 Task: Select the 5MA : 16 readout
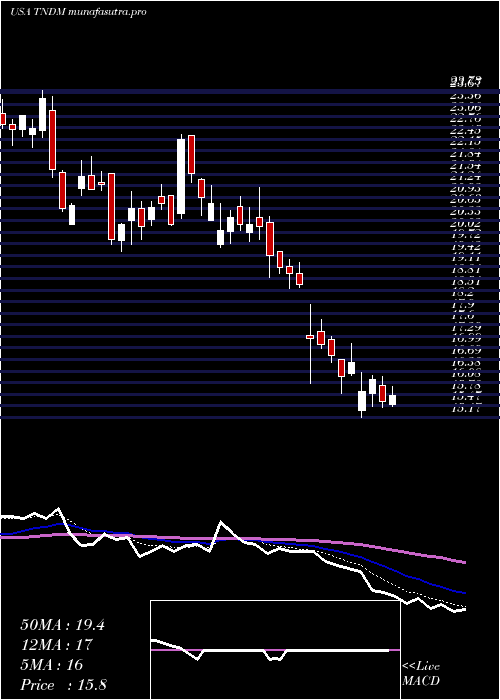[52, 665]
